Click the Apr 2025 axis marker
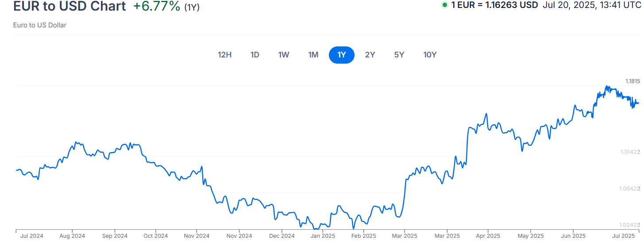Screen dimensions: 644x244 (488, 236)
